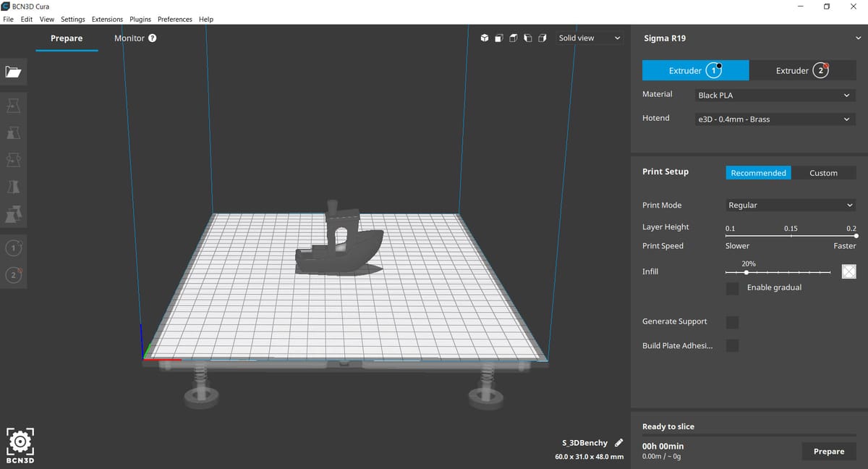868x469 pixels.
Task: Select the Scale tool in left toolbar
Action: pos(13,133)
